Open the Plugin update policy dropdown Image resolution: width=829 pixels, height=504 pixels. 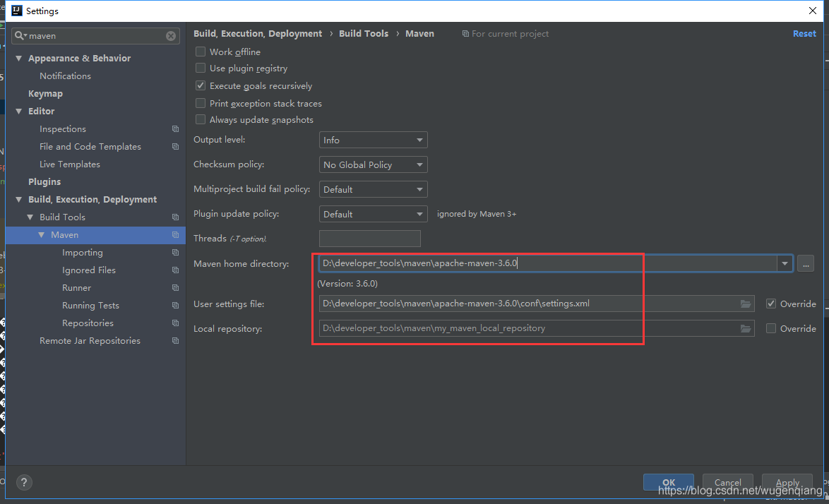coord(374,214)
